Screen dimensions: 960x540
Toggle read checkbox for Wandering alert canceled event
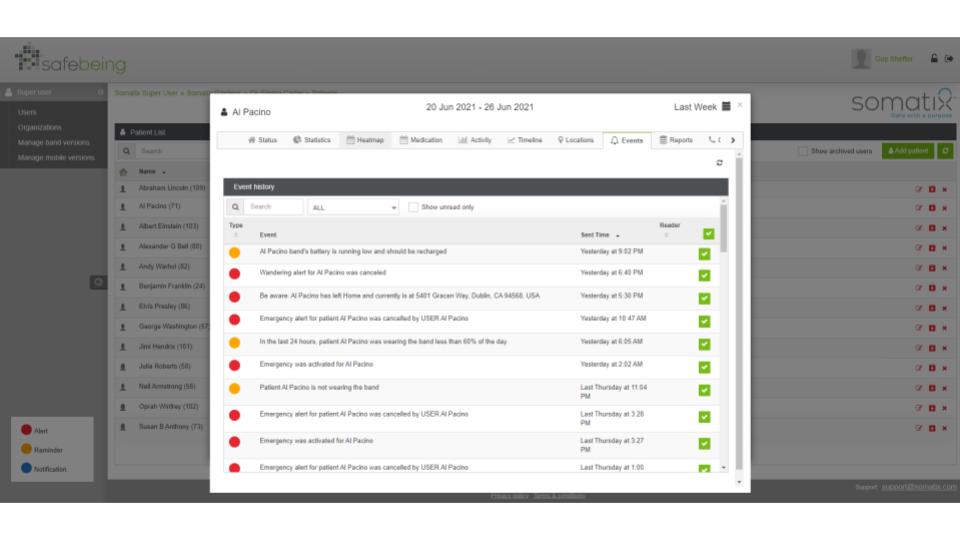pos(704,276)
